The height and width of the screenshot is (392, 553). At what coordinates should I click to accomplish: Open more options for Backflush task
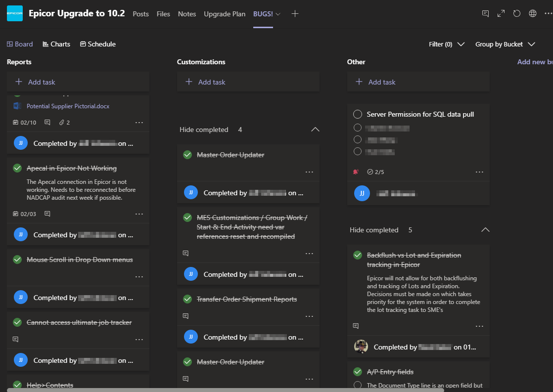point(479,326)
